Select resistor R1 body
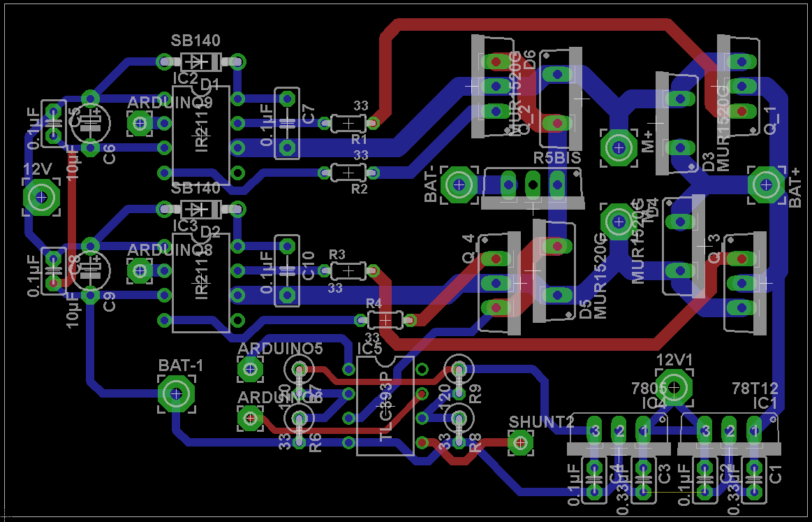Screen dimensions: 812x522 click(348, 124)
